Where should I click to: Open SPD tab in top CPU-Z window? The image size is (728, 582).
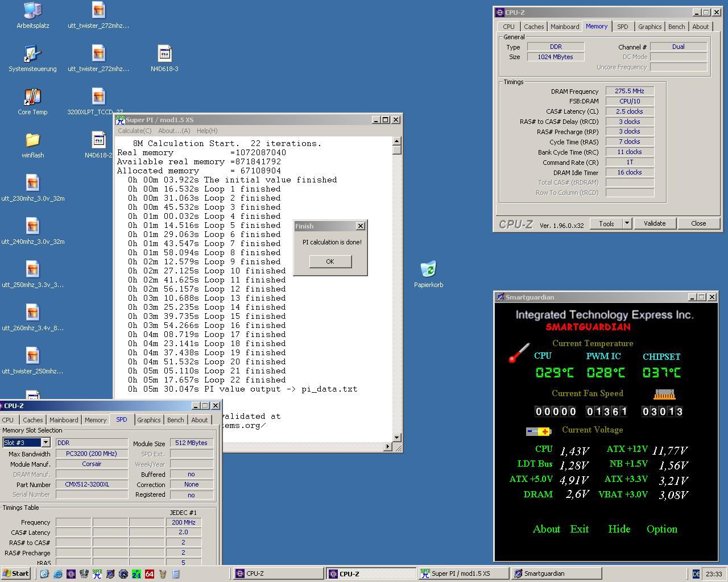pos(623,27)
